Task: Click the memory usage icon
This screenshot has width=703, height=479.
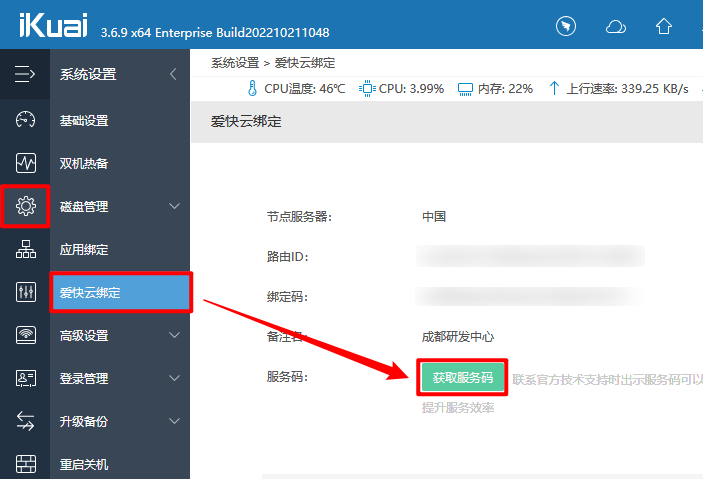Action: pyautogui.click(x=465, y=89)
